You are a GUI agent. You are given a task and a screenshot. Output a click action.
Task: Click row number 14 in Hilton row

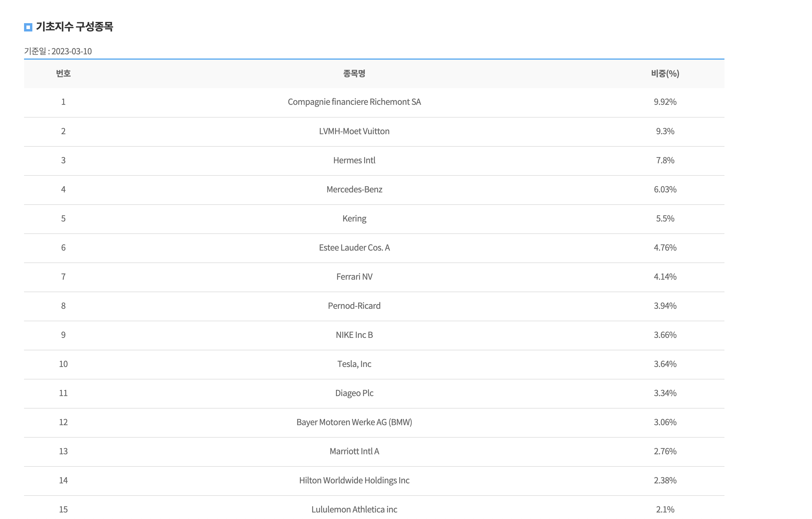pos(64,480)
